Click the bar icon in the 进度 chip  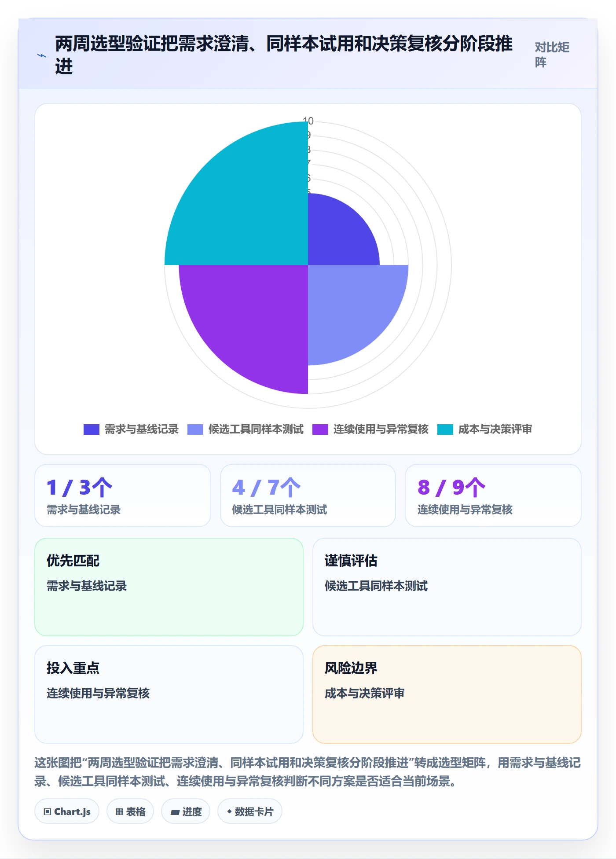point(175,812)
